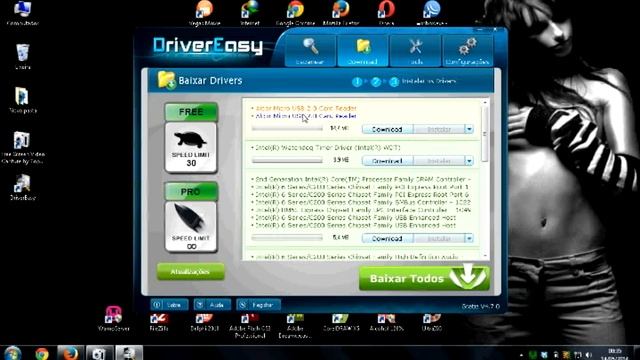Open the Adobe Flash CS3 Professional shortcut
The width and height of the screenshot is (640, 360).
click(x=250, y=326)
